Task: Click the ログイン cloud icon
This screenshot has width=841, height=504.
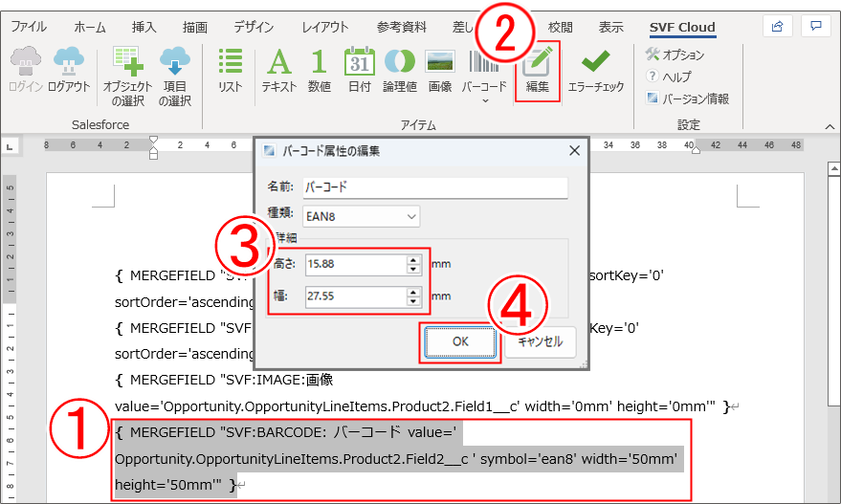Action: (x=25, y=61)
